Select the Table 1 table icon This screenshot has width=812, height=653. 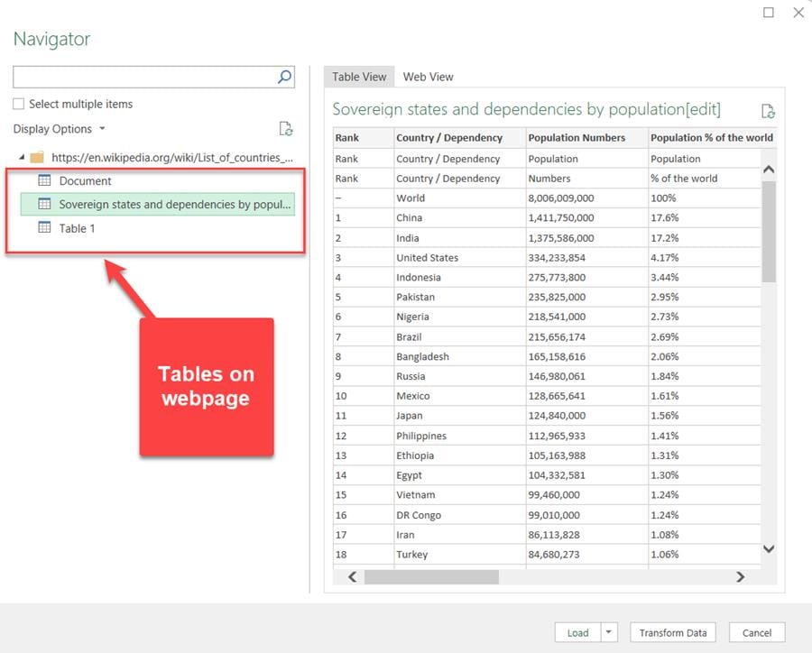[x=45, y=228]
